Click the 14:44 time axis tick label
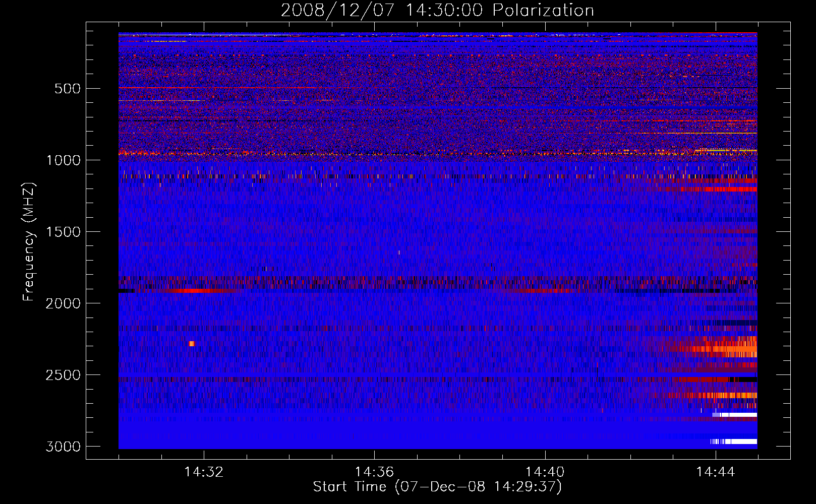 point(715,472)
